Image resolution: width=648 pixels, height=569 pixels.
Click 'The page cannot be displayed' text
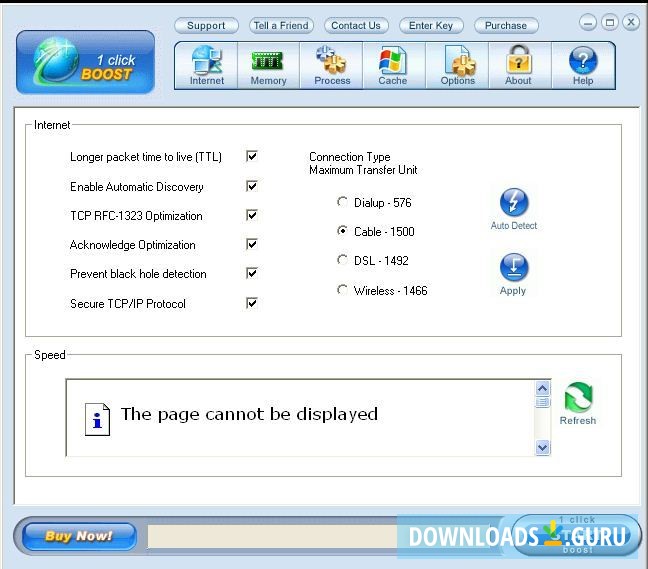pos(249,414)
